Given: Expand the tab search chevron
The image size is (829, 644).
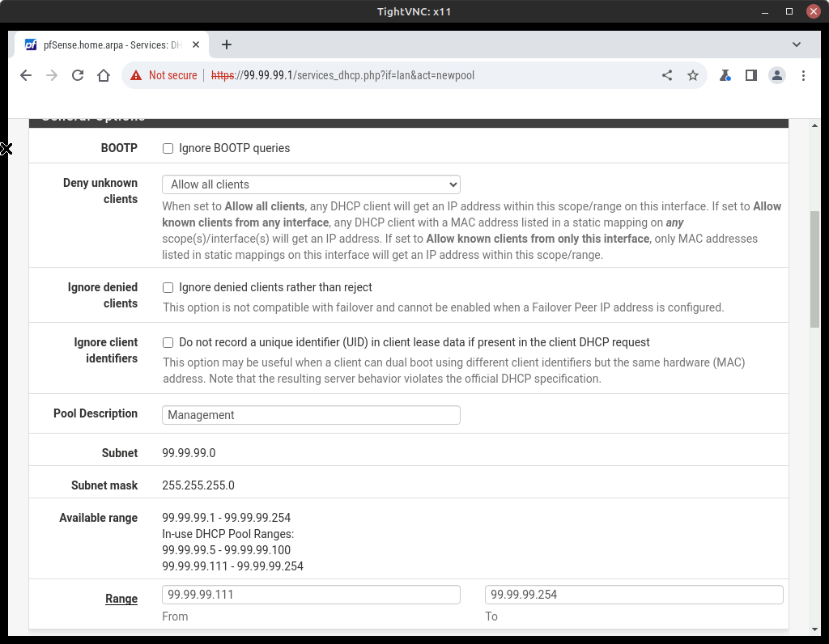Looking at the screenshot, I should coord(797,45).
